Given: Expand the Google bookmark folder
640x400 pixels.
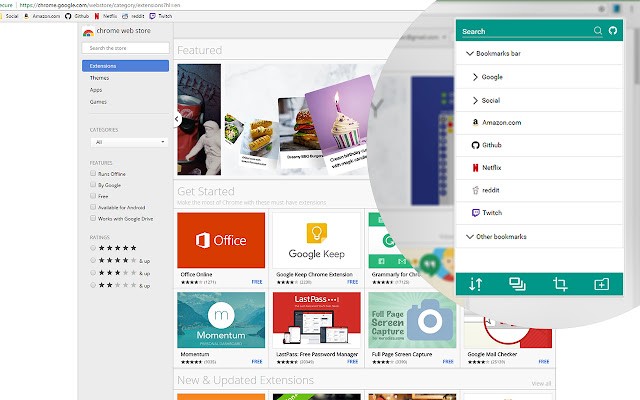Looking at the screenshot, I should pos(475,76).
